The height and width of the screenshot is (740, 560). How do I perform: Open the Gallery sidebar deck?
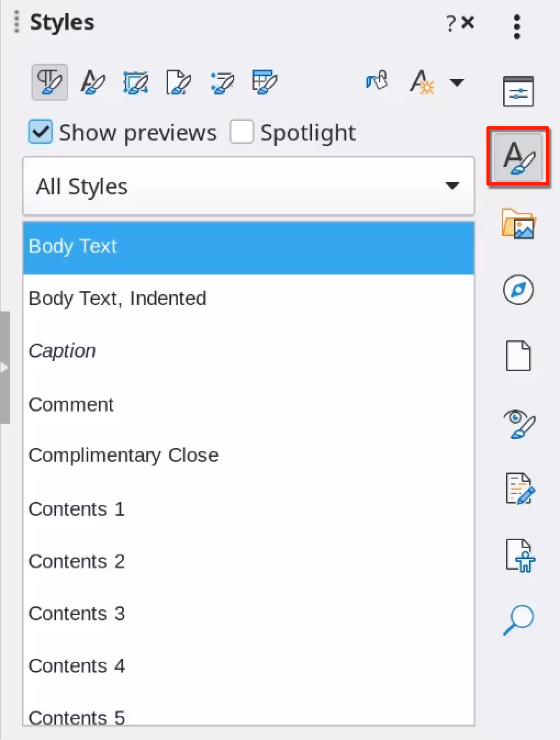[518, 224]
